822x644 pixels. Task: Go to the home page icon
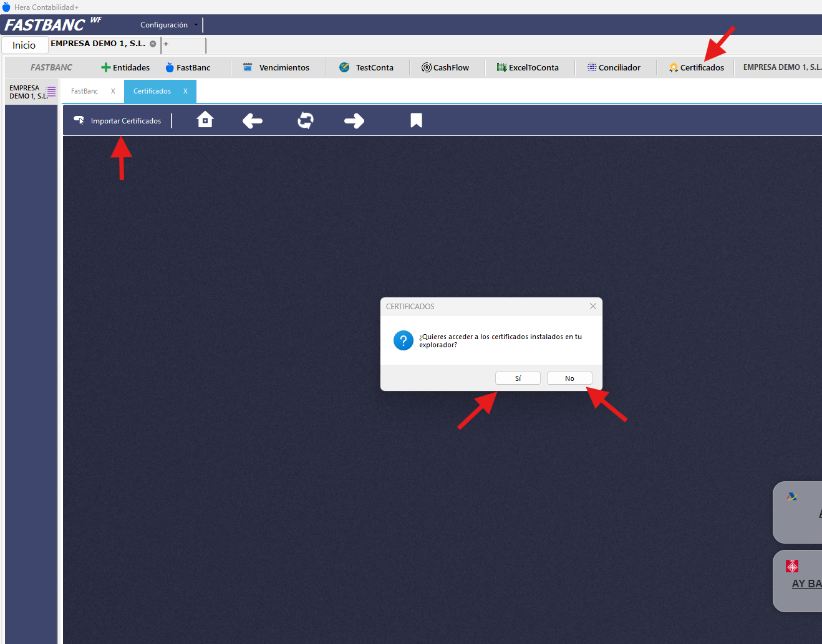(x=205, y=120)
